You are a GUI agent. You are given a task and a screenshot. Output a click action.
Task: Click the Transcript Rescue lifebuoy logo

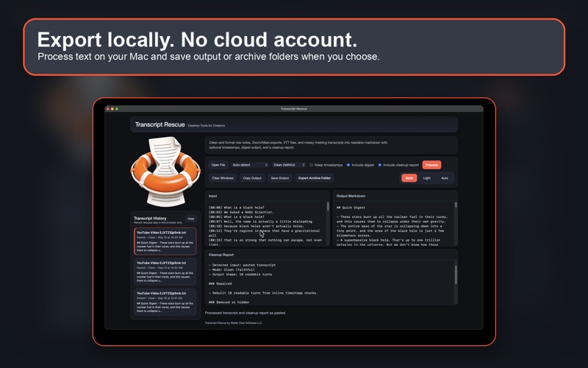coord(165,171)
